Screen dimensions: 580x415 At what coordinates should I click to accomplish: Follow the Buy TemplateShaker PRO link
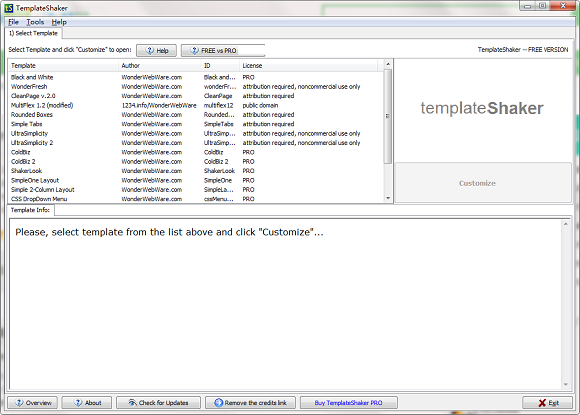(348, 403)
